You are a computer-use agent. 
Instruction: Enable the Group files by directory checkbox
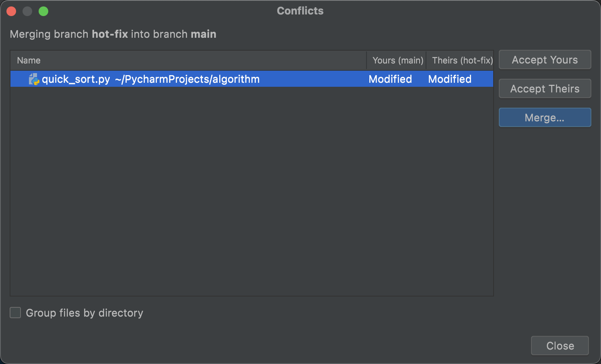tap(15, 313)
